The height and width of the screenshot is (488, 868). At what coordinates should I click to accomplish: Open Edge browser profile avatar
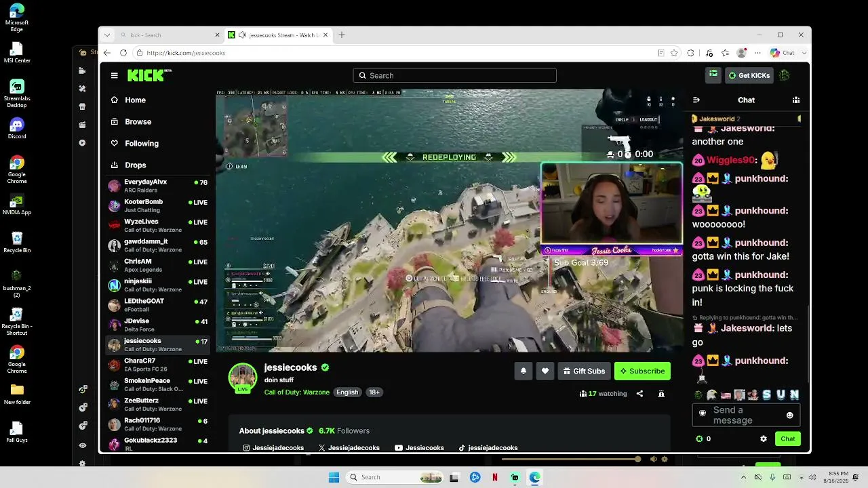pyautogui.click(x=742, y=53)
